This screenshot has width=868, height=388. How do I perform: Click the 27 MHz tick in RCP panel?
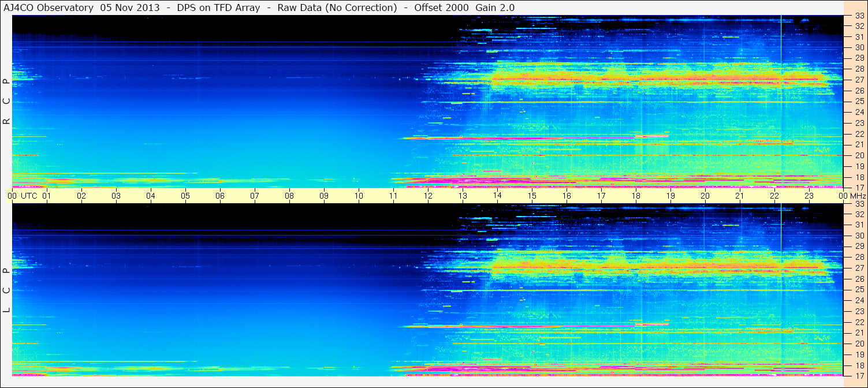pos(859,80)
